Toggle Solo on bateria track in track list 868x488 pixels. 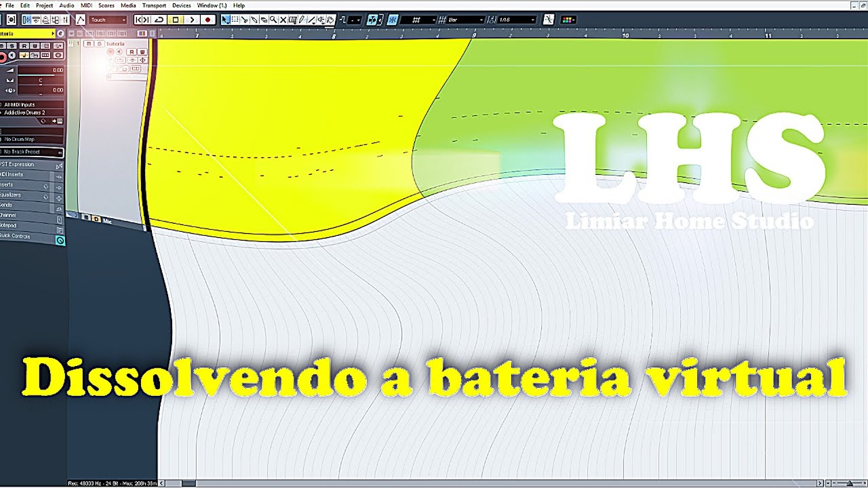pos(100,43)
